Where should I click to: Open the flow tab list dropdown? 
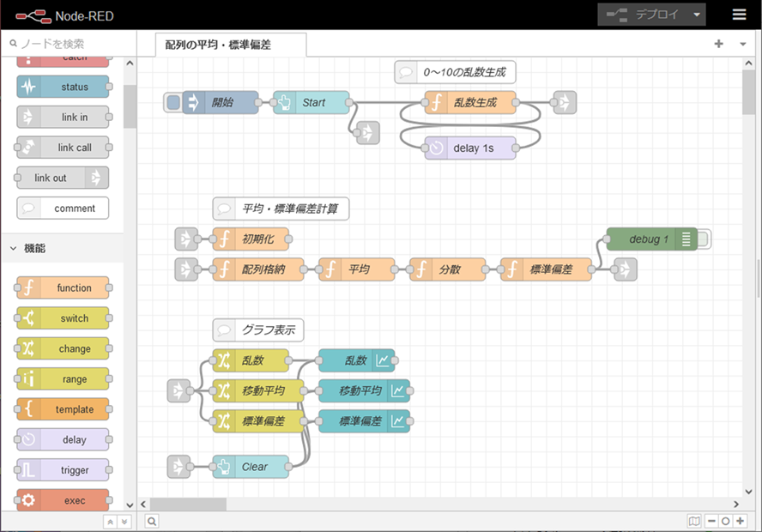742,44
